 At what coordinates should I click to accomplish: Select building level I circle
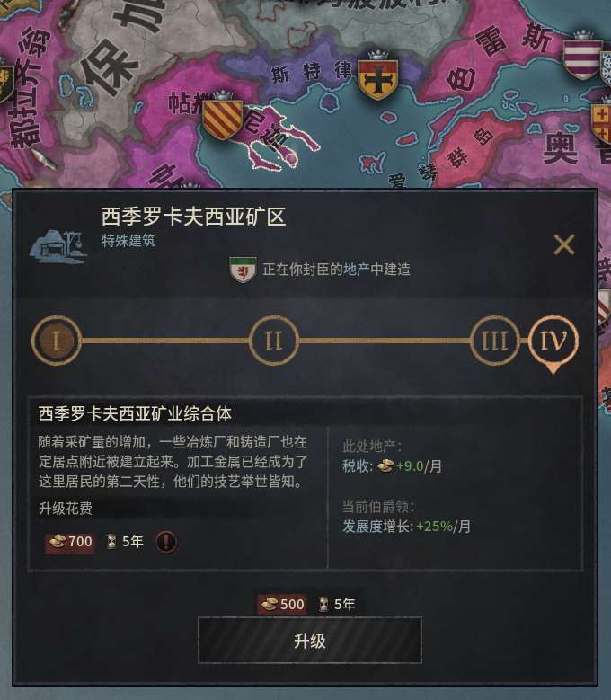tap(57, 341)
